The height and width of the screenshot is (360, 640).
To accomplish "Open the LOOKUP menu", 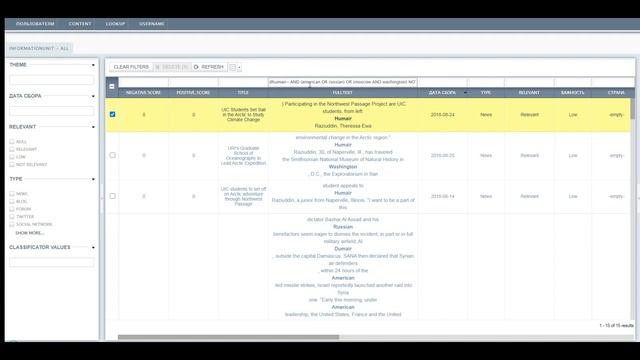I will 115,24.
